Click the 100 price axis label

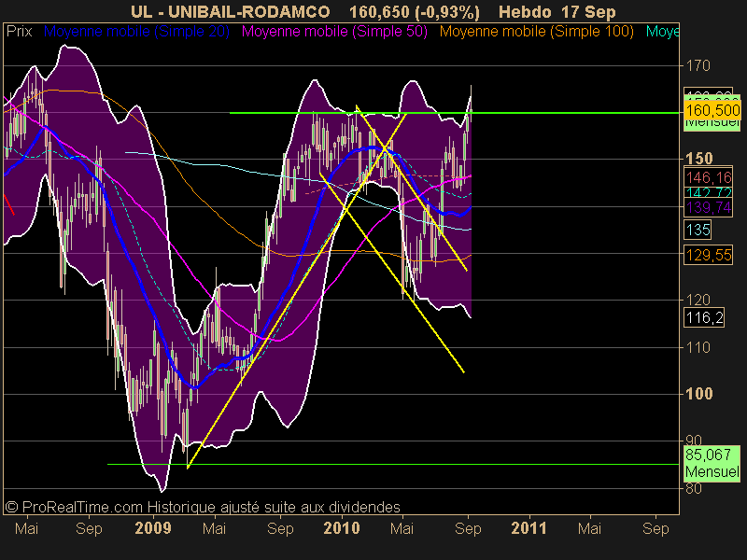click(x=698, y=394)
